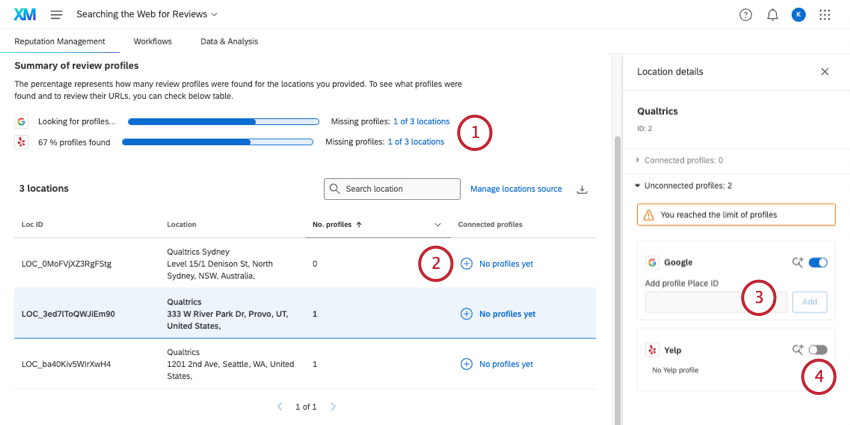Click Manage locations source link
The width and height of the screenshot is (850, 425).
pos(516,189)
